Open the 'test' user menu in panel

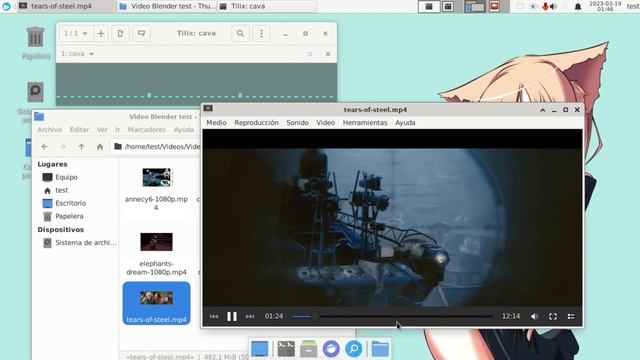tap(633, 6)
